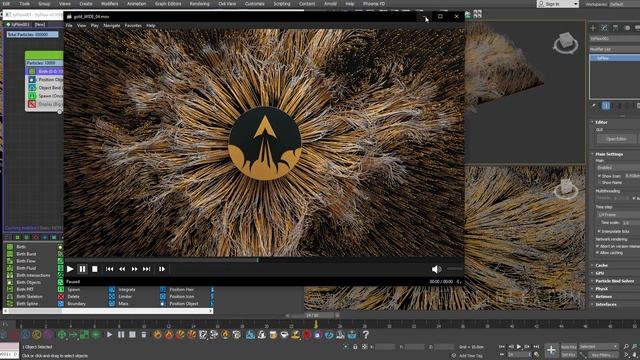Toggle the Show Name checkbox
This screenshot has width=640, height=360.
(599, 183)
